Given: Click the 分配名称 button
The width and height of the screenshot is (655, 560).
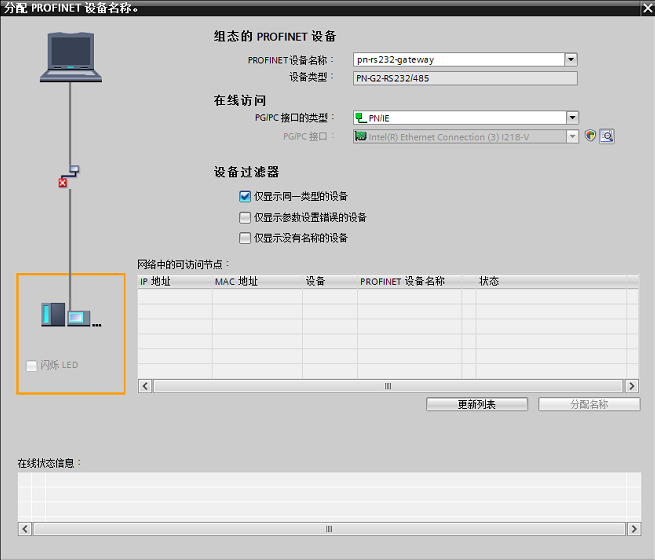Looking at the screenshot, I should (589, 404).
